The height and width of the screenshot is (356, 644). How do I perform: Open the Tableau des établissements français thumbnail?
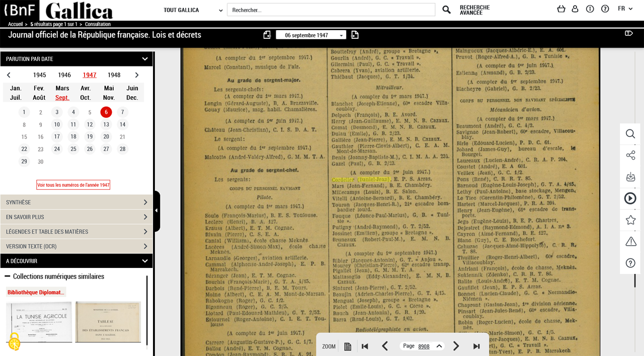pos(108,322)
